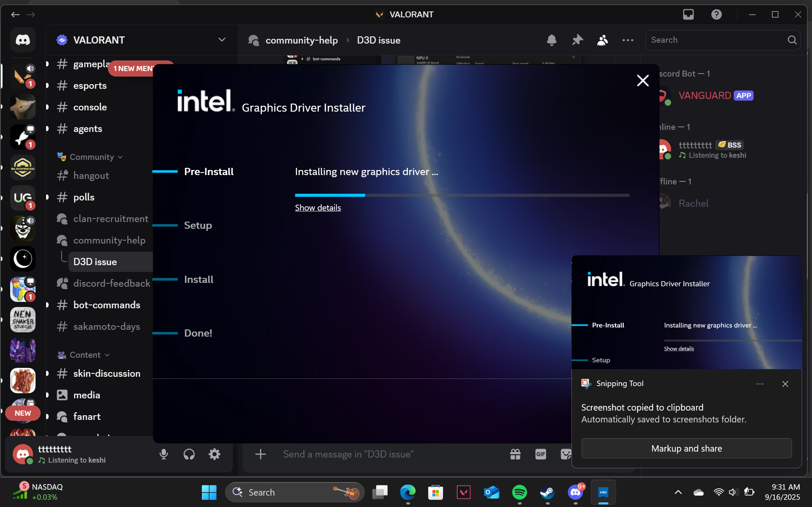Open gift Nitro icon

click(x=515, y=454)
